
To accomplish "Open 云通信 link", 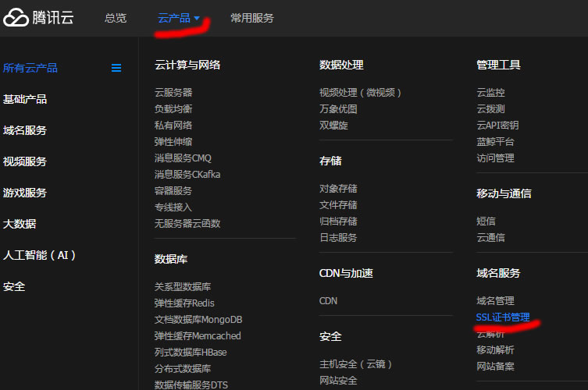I will point(490,238).
